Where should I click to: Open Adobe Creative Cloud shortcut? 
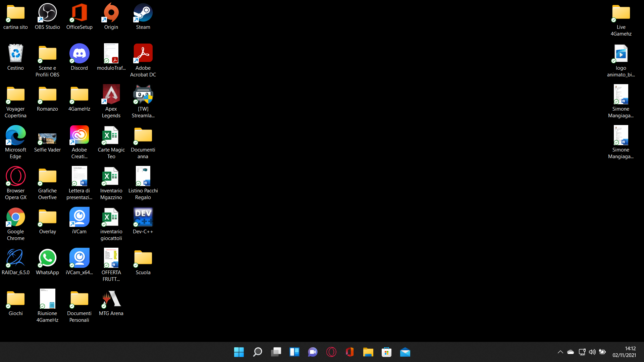[79, 143]
